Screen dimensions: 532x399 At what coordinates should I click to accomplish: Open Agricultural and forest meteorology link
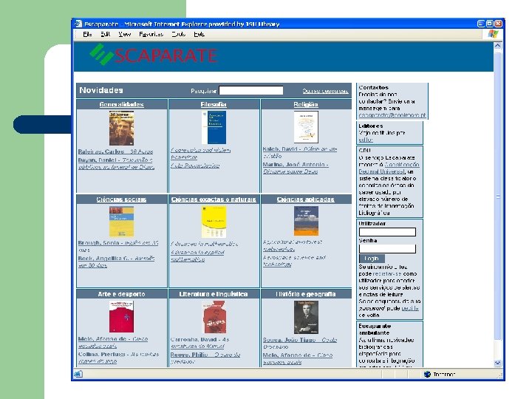[x=292, y=245]
